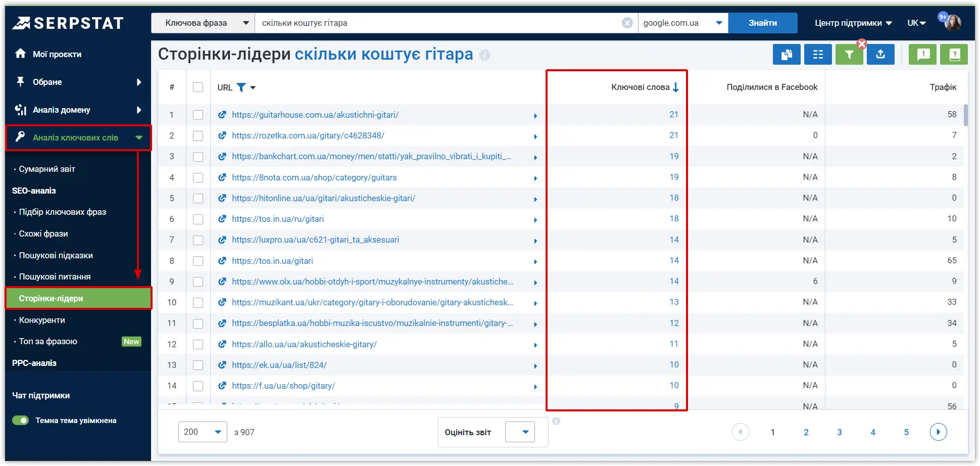The width and height of the screenshot is (980, 466).
Task: Click the home icon of Мої проєкти
Action: pos(21,54)
